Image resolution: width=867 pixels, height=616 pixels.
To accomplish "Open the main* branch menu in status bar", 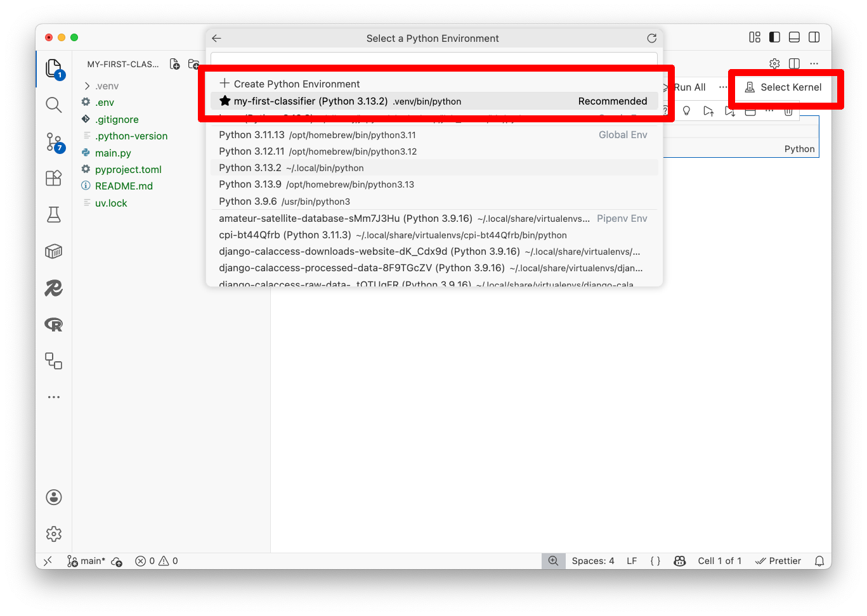I will point(86,560).
